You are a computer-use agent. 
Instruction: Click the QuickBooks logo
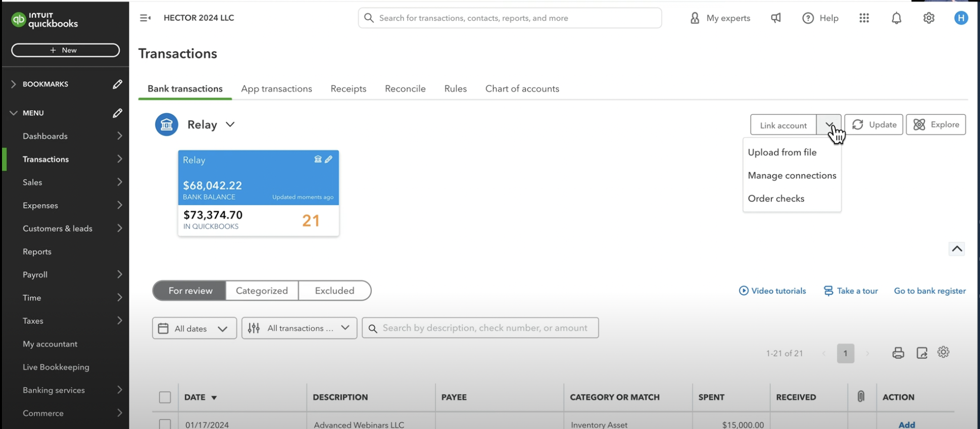tap(44, 20)
